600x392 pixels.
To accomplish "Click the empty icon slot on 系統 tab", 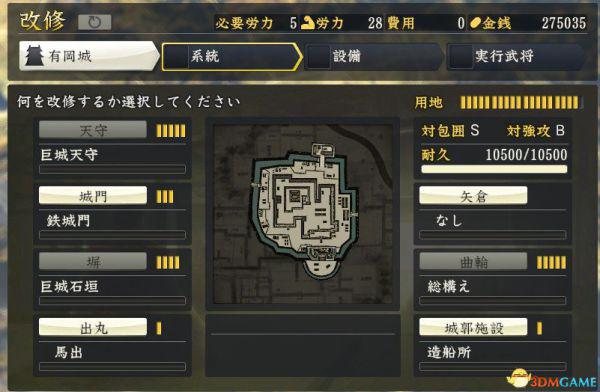I will [x=175, y=57].
